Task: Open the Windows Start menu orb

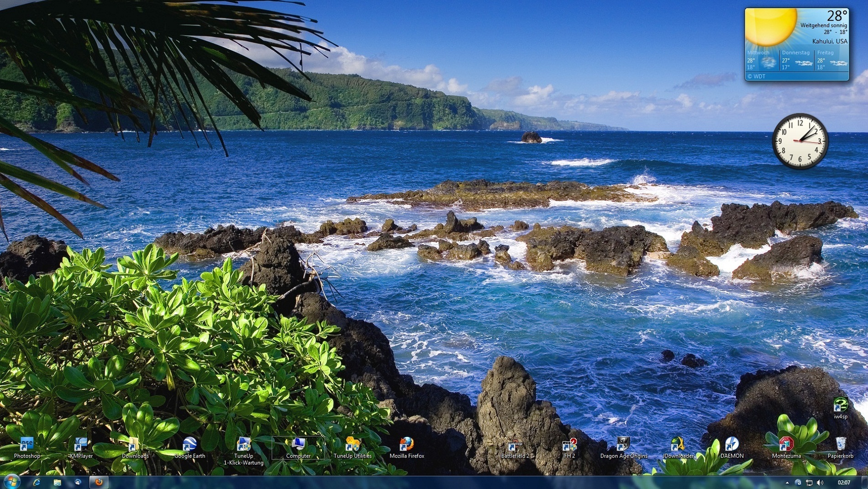Action: click(x=11, y=482)
